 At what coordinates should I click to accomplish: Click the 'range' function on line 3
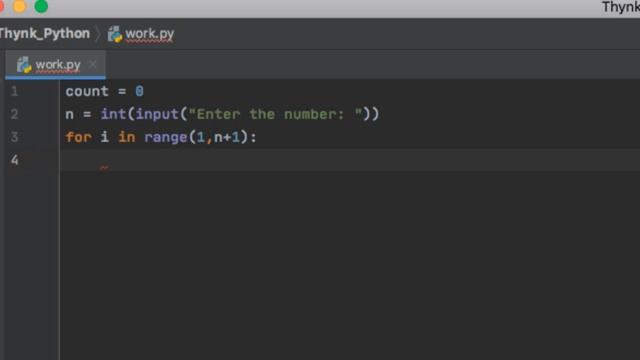point(165,138)
